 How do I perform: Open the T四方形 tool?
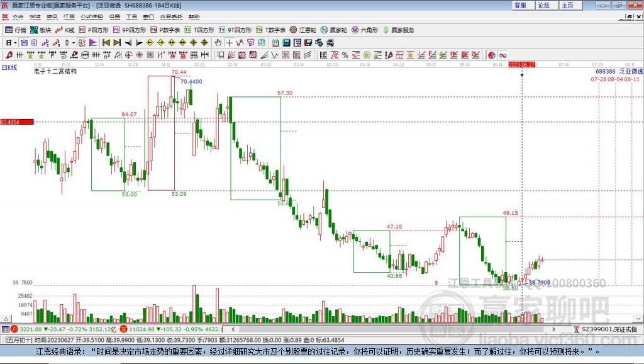[x=199, y=30]
